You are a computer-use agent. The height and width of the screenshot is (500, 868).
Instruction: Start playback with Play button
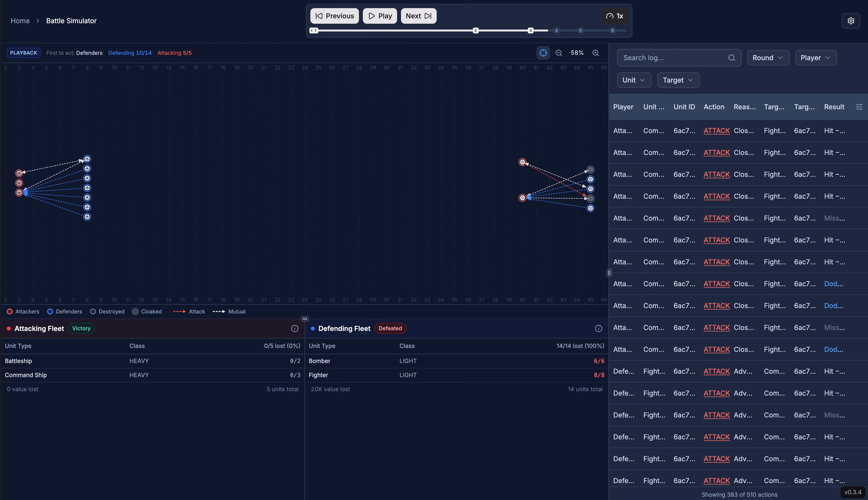380,16
